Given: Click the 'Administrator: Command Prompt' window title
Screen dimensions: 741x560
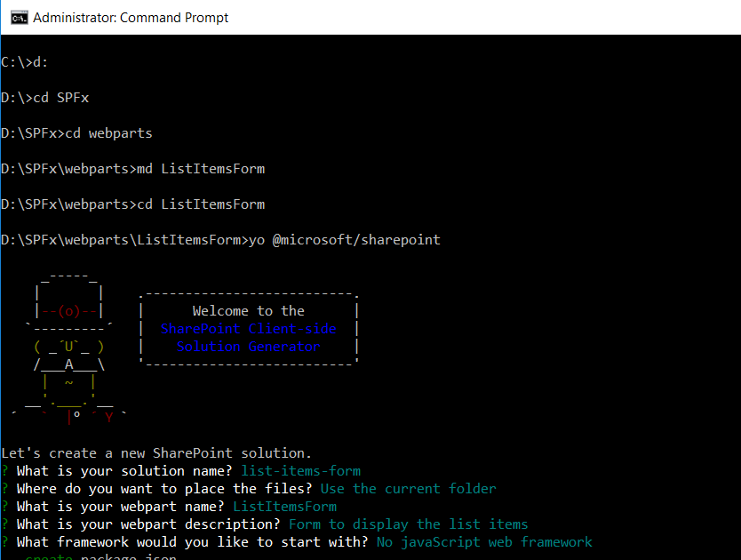Looking at the screenshot, I should click(x=131, y=17).
